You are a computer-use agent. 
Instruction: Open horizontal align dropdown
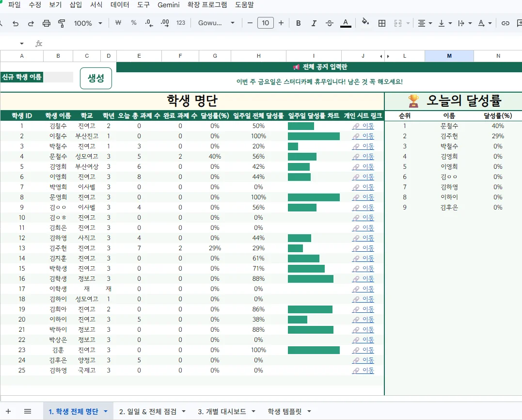(x=425, y=23)
